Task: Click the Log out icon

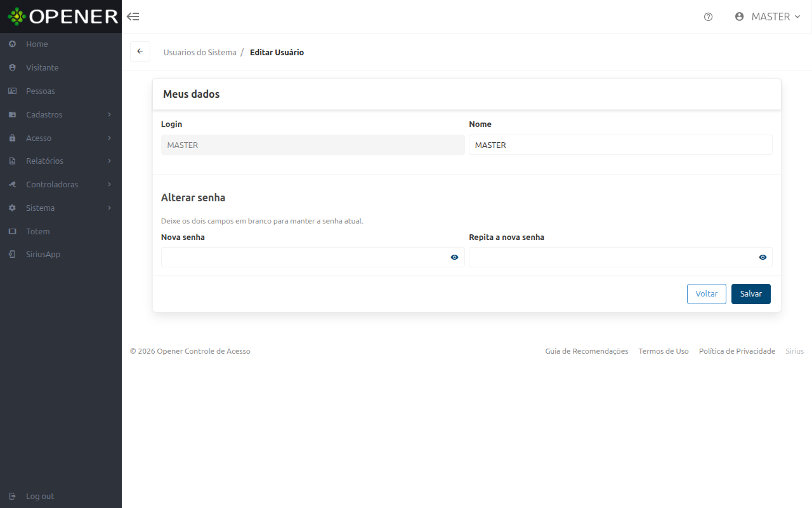Action: [12, 496]
